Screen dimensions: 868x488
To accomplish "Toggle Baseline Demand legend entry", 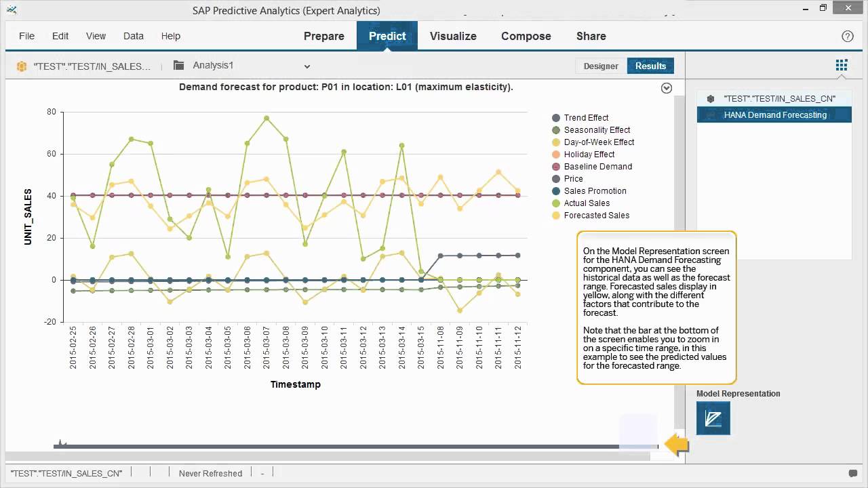I will [592, 167].
